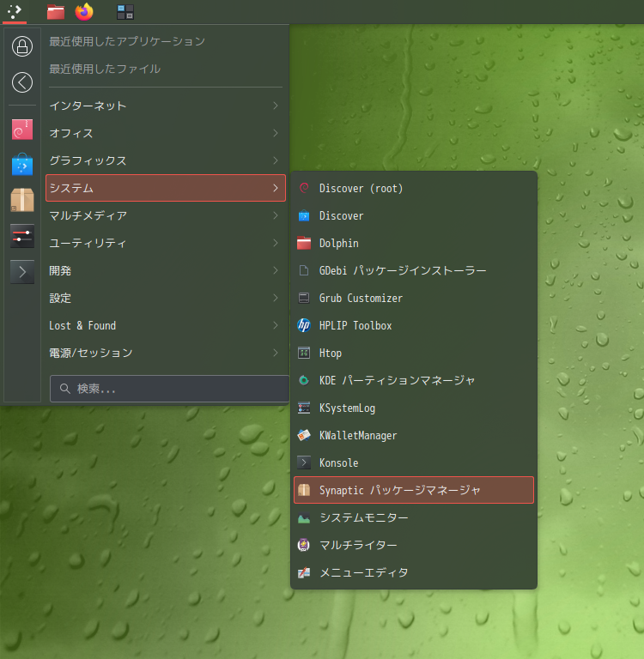
Task: Click the back arrow circle icon in sidebar
Action: 22,82
